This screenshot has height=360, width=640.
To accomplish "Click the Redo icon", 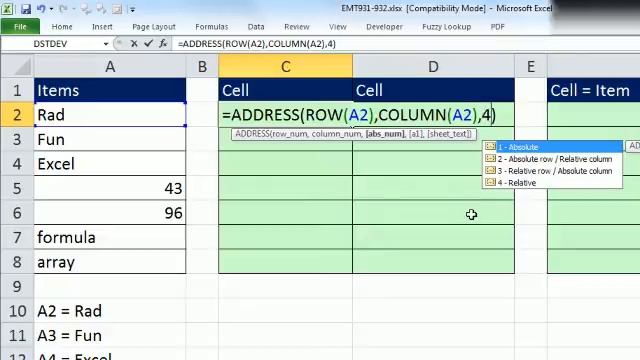I will [x=63, y=9].
